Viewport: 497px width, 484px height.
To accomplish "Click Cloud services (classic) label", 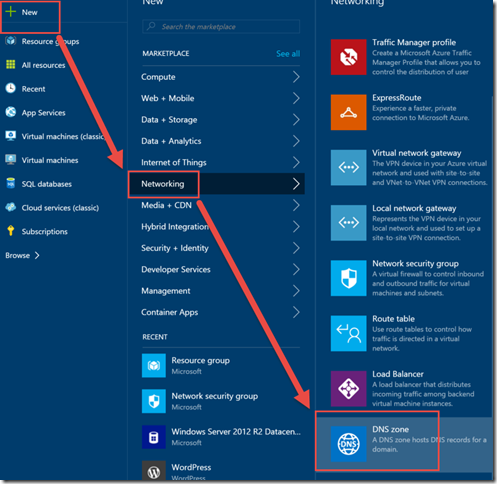I will point(60,208).
